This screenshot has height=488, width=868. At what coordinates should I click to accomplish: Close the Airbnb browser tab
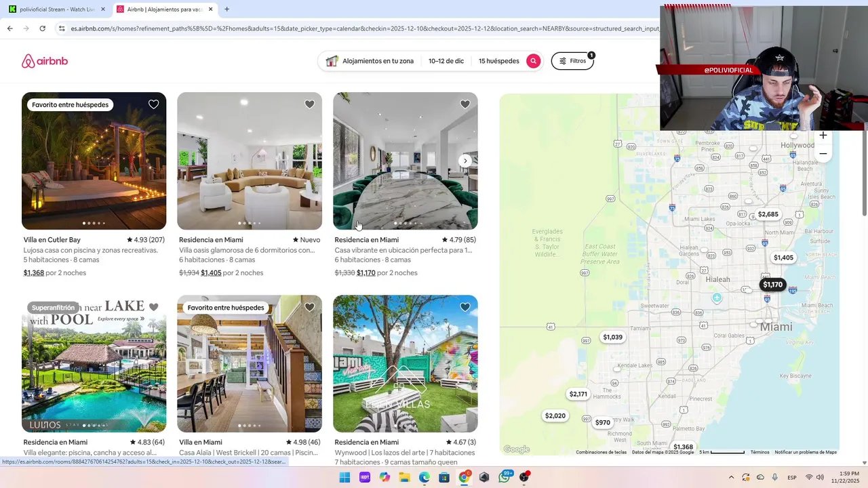[211, 9]
